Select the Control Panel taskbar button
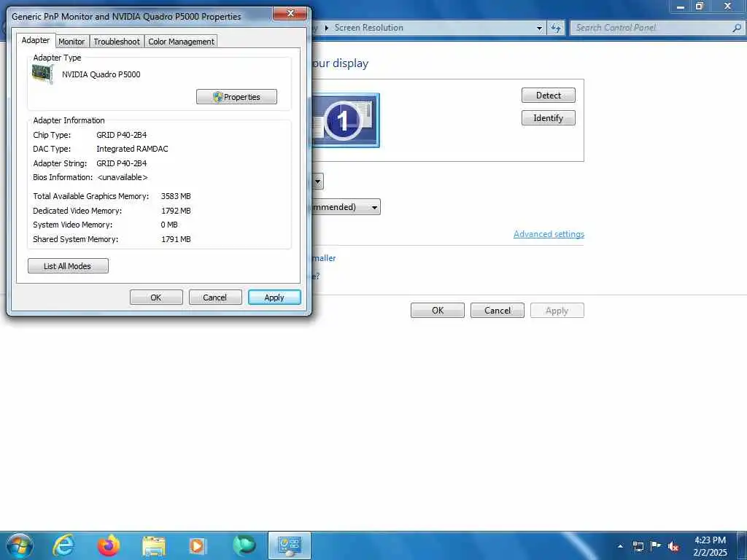This screenshot has height=560, width=747. click(x=289, y=545)
